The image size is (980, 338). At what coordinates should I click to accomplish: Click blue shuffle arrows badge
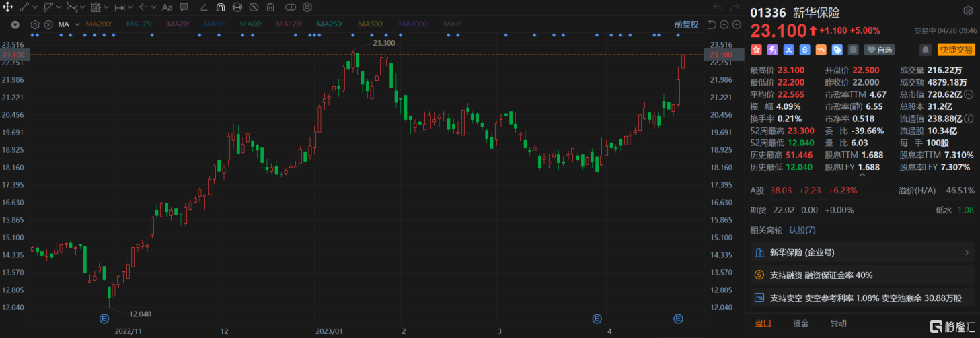click(788, 50)
